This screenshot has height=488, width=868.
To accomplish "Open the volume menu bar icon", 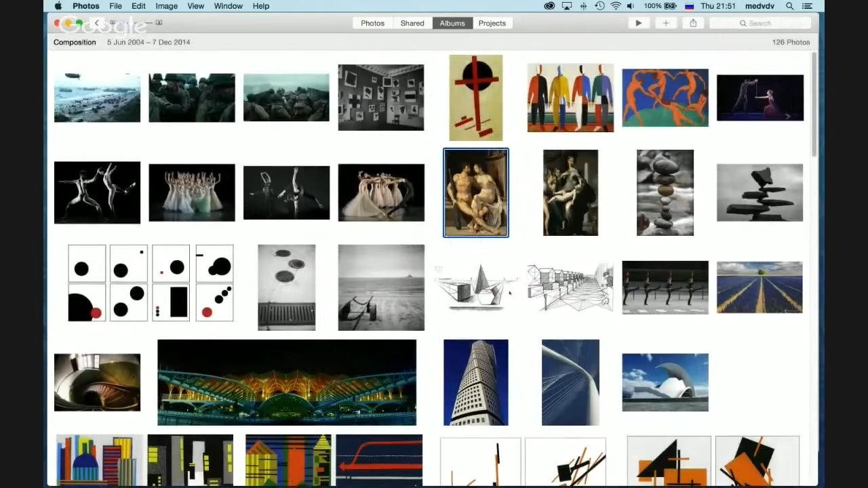I will (631, 6).
